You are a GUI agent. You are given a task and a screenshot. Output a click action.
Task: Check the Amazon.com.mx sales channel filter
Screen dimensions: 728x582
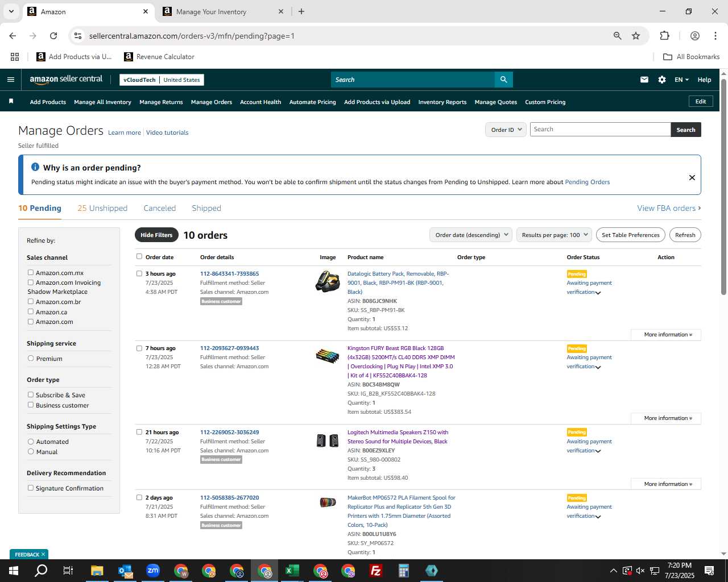click(x=31, y=273)
